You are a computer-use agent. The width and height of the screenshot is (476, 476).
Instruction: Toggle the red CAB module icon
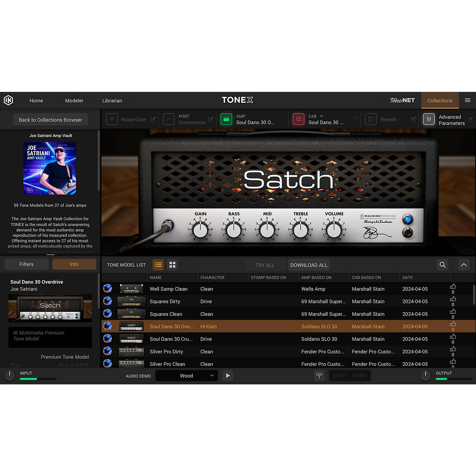[x=298, y=119]
